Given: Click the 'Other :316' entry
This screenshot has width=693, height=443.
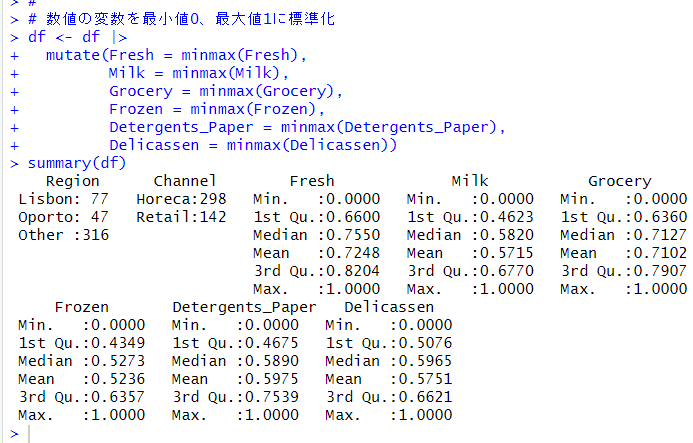Looking at the screenshot, I should (x=63, y=235).
